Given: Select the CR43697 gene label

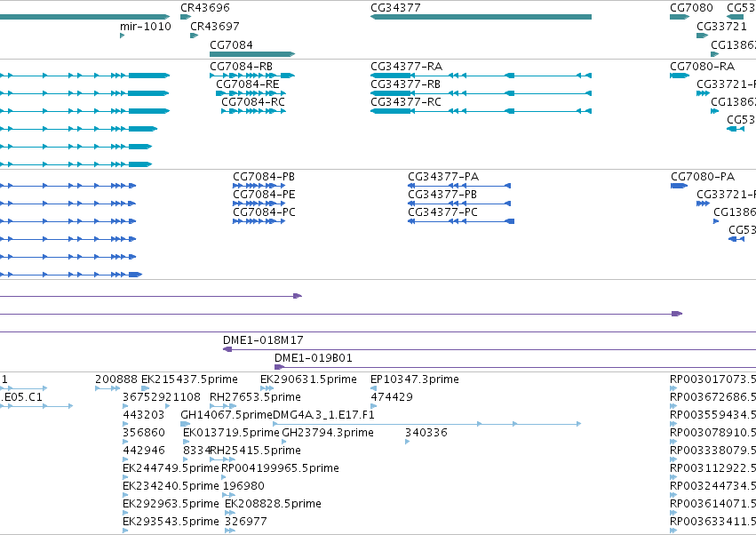Looking at the screenshot, I should pos(215,26).
